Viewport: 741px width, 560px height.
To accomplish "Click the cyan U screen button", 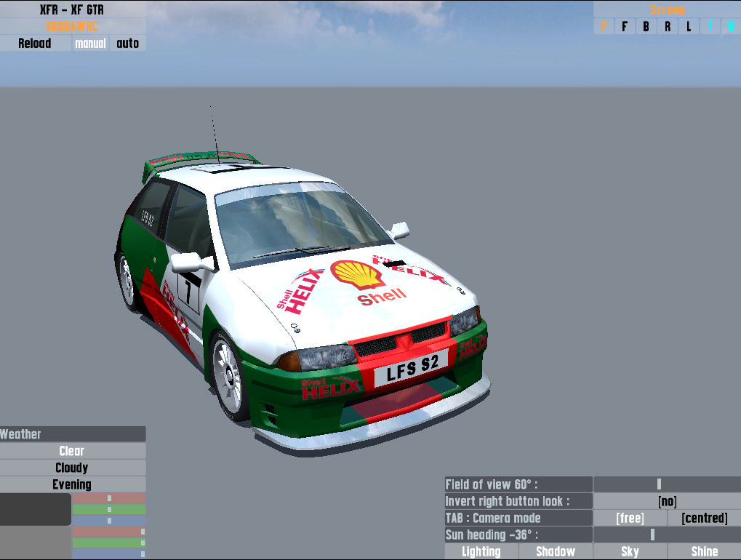I will click(x=731, y=26).
